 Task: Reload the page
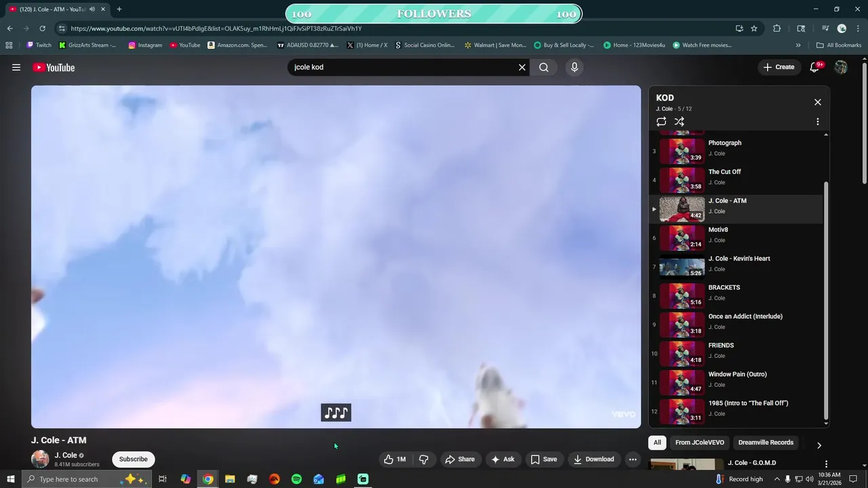coord(42,28)
